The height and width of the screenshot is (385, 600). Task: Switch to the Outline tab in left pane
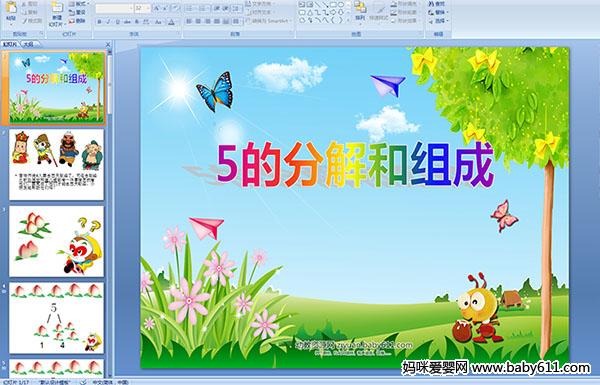click(x=29, y=44)
